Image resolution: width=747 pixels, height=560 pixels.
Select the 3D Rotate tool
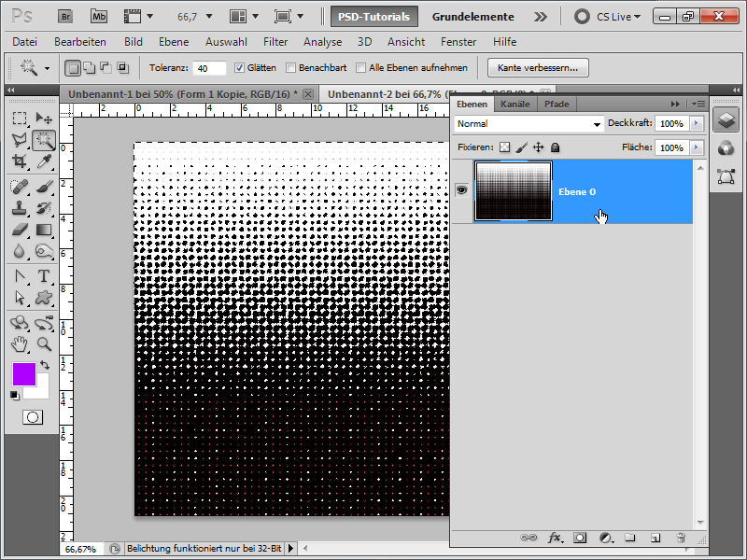tap(20, 323)
